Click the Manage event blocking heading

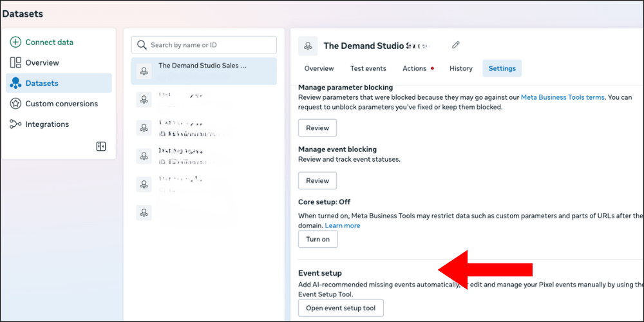337,149
